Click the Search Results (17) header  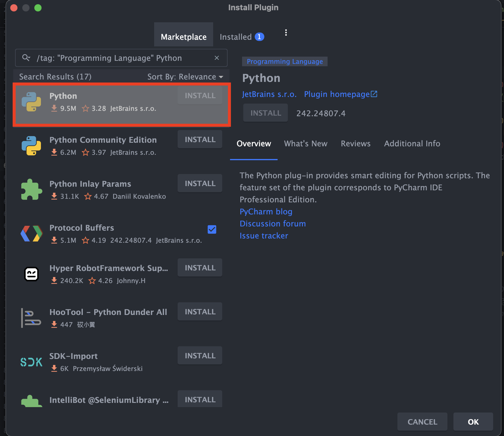[x=55, y=77]
